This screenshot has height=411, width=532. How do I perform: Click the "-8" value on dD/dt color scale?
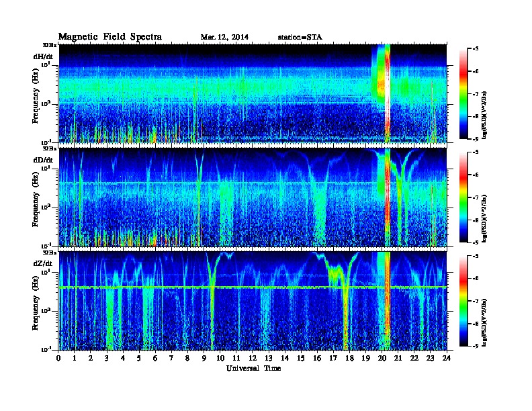pos(476,220)
